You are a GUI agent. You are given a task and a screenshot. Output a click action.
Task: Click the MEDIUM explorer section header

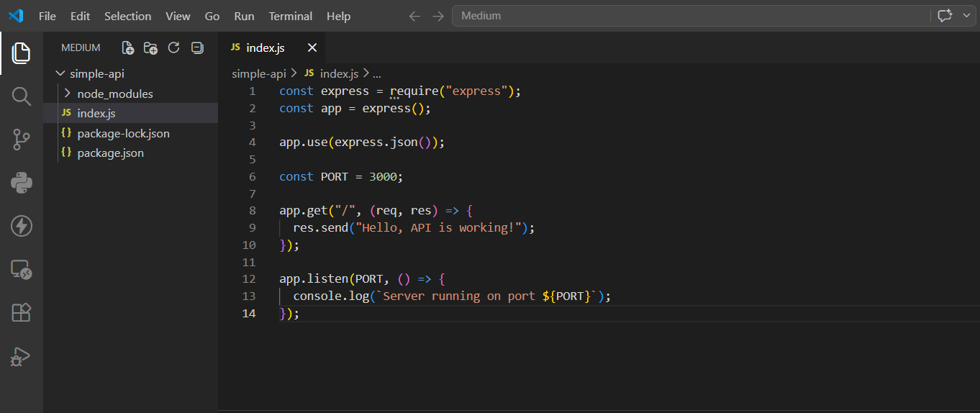pyautogui.click(x=81, y=48)
